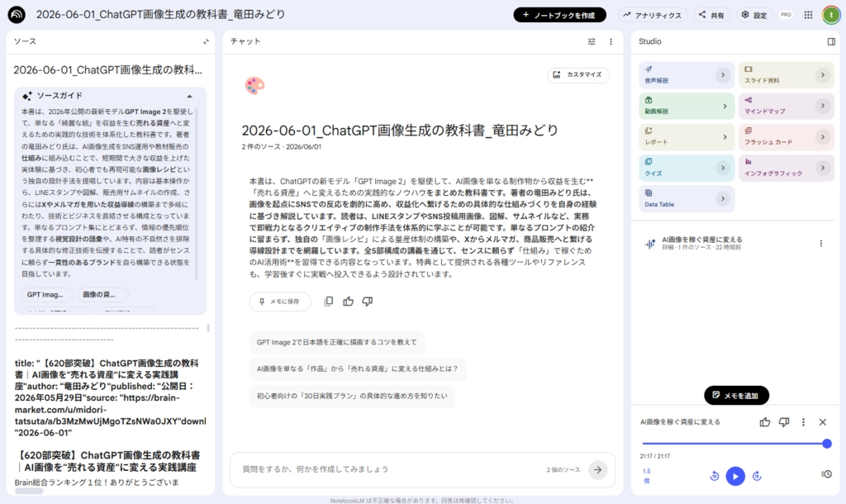
Task: Open options arrow for Data Table
Action: [x=723, y=199]
